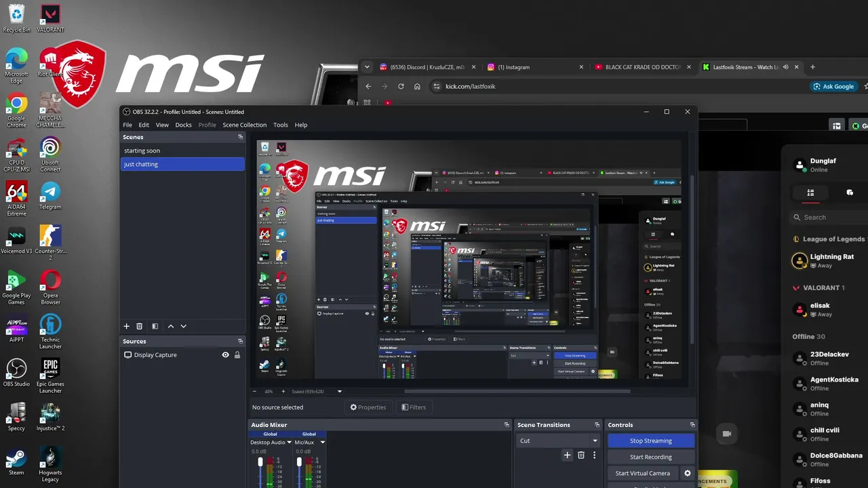This screenshot has height=488, width=868.
Task: Open the OBS Studio desktop shortcut
Action: [x=16, y=371]
